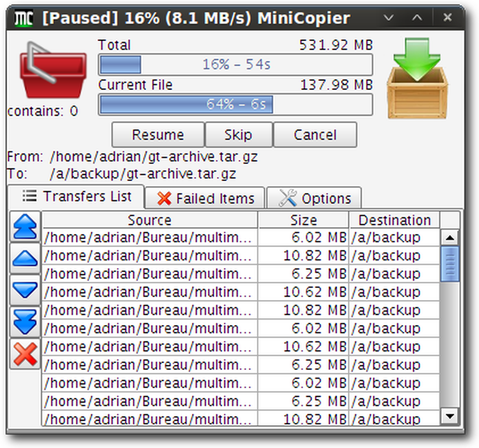Image resolution: width=479 pixels, height=448 pixels.
Task: Click the Destination column header
Action: coord(394,220)
